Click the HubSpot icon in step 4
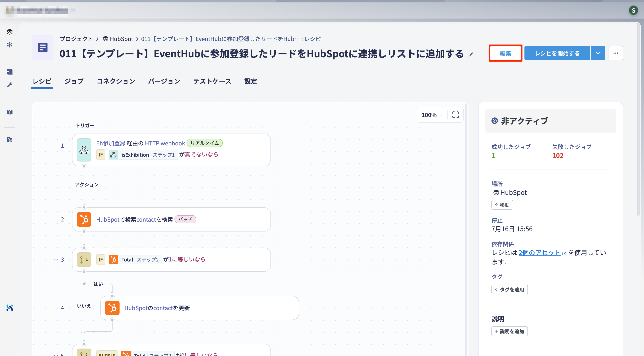 112,308
